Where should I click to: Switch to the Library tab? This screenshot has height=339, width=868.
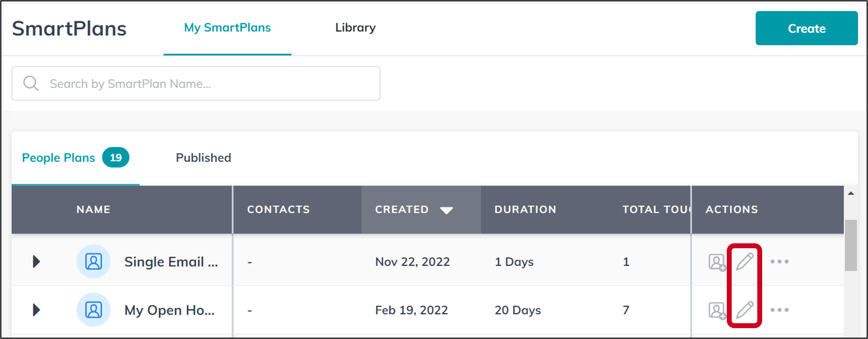(x=355, y=27)
